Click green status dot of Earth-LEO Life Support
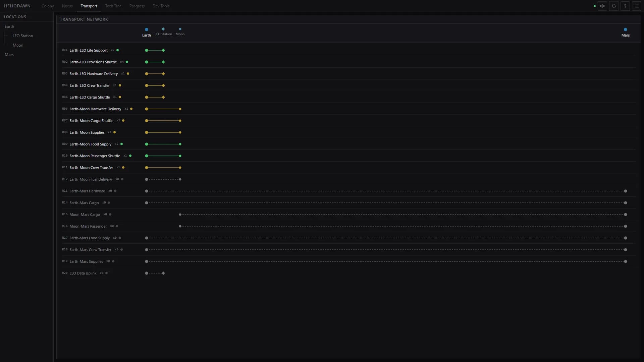644x362 pixels. (117, 50)
